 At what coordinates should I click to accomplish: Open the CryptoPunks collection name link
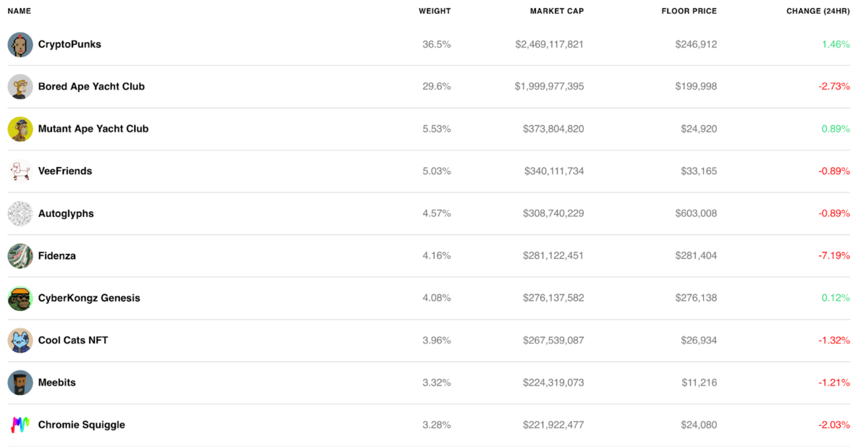pos(69,45)
